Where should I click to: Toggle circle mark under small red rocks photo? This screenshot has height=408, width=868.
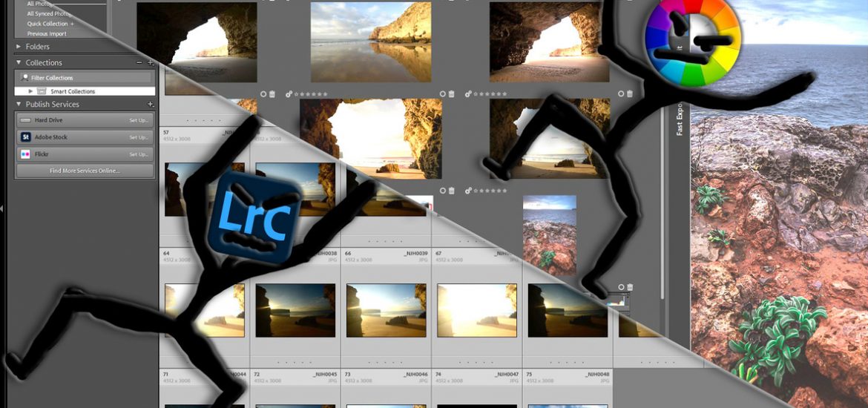tap(621, 287)
